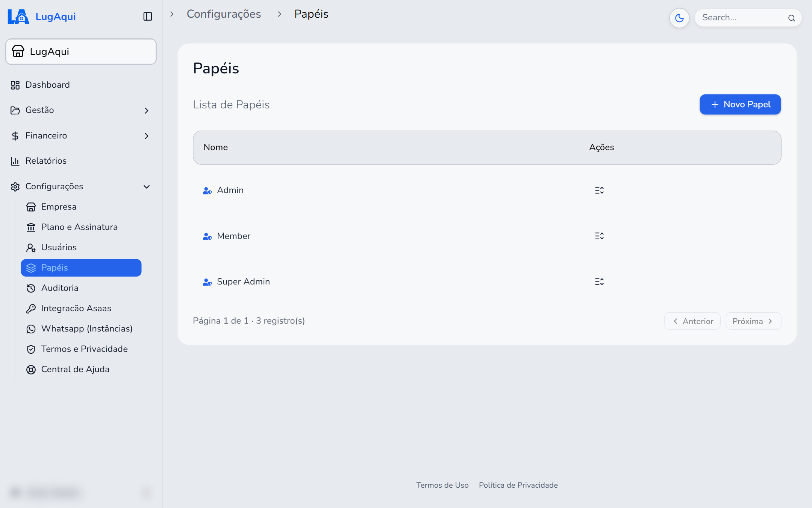This screenshot has height=508, width=812.
Task: Open Termos de Uso footer link
Action: [442, 485]
